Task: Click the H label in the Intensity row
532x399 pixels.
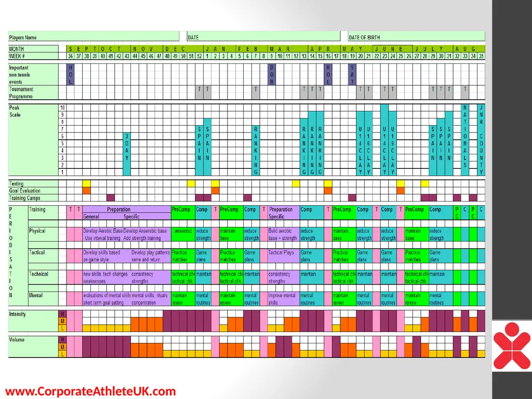Action: click(62, 313)
